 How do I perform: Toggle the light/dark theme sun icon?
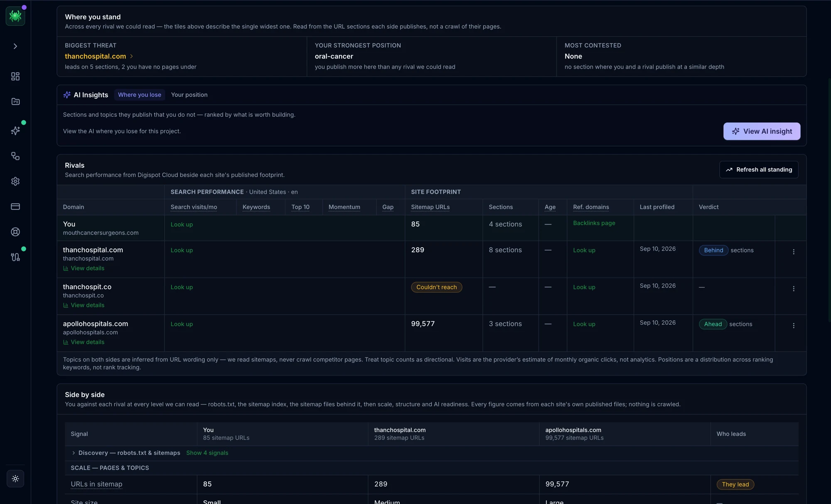tap(15, 479)
